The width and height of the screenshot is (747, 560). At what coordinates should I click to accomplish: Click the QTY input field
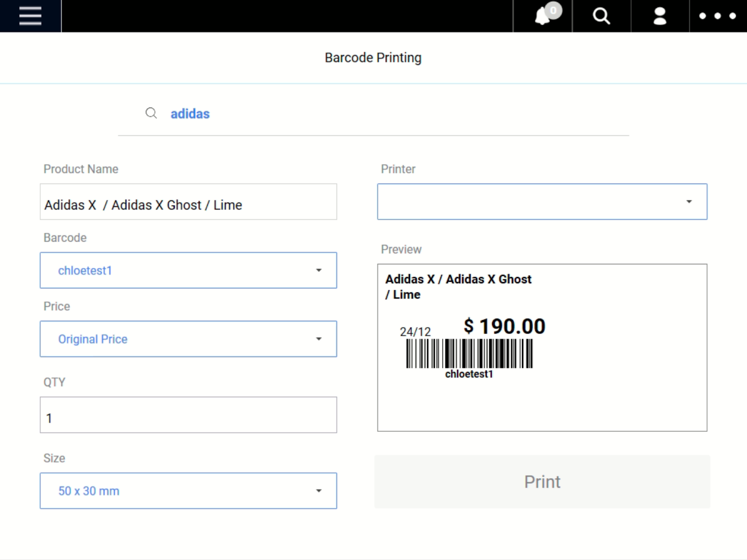click(188, 415)
